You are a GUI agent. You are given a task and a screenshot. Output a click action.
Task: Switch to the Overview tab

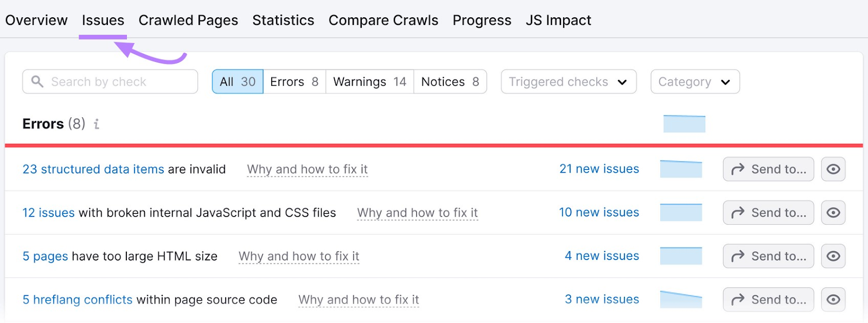[x=36, y=20]
